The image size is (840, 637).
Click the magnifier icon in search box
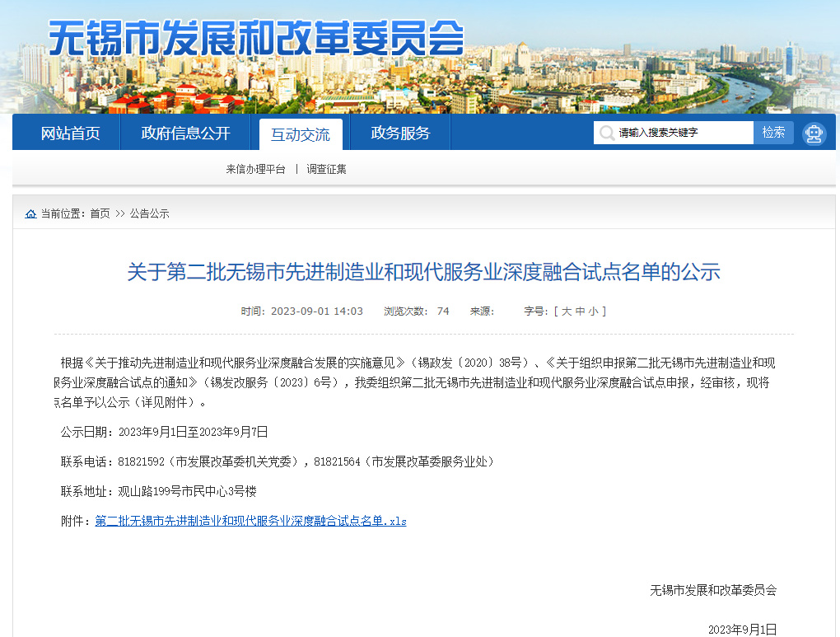click(606, 133)
